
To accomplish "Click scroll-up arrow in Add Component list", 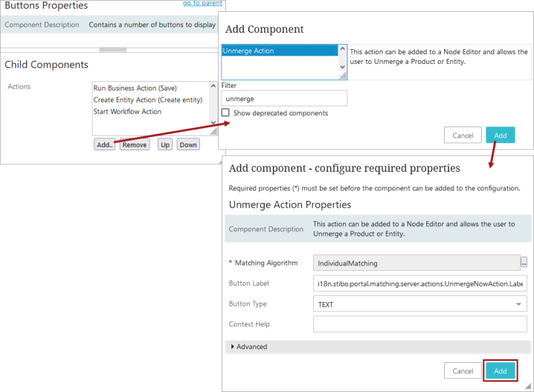I will [x=343, y=49].
